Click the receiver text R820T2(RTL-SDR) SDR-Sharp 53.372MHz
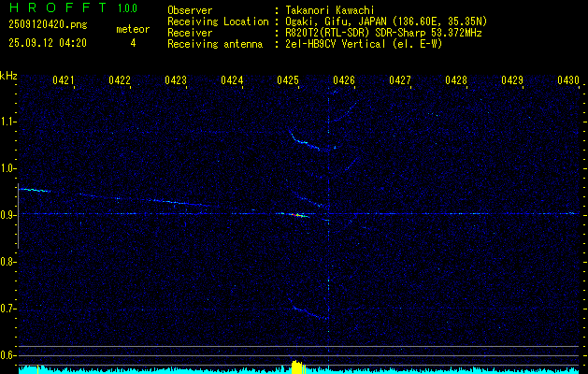Image resolution: width=588 pixels, height=374 pixels. pyautogui.click(x=383, y=33)
